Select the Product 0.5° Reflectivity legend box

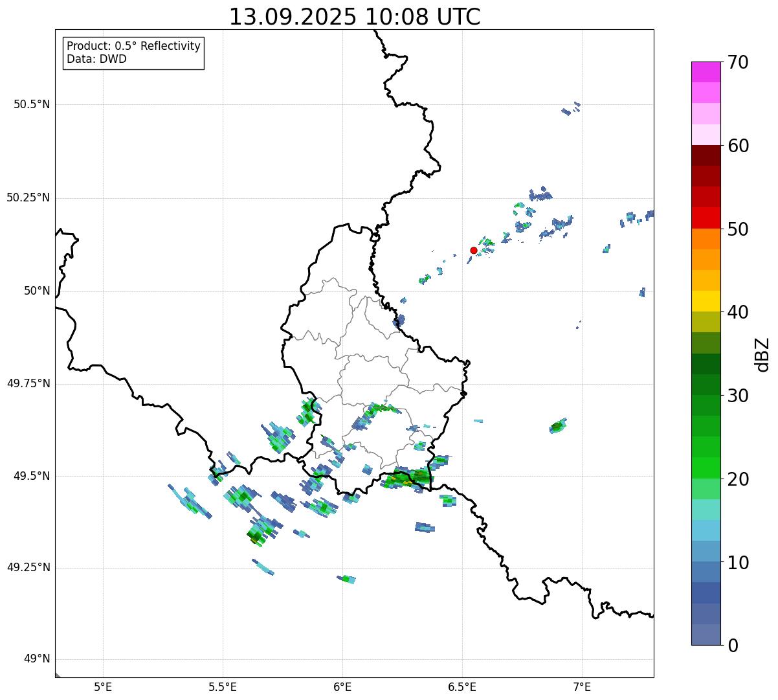[x=133, y=53]
